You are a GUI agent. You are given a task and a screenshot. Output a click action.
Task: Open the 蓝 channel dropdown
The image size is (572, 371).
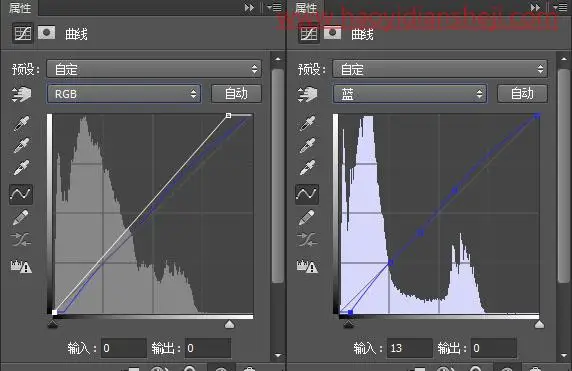[x=410, y=94]
